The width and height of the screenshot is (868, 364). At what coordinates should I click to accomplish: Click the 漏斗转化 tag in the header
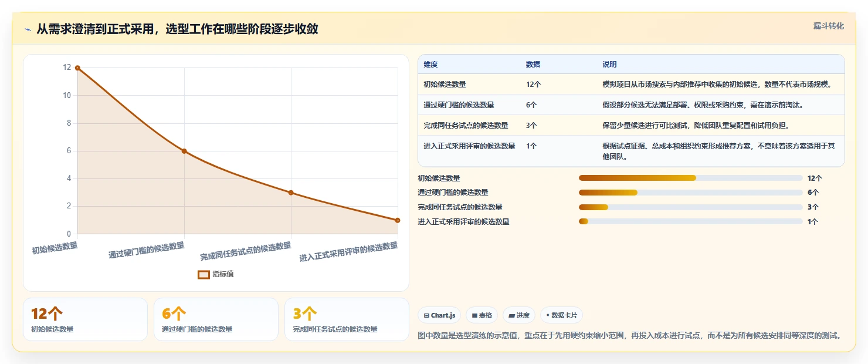tap(829, 26)
